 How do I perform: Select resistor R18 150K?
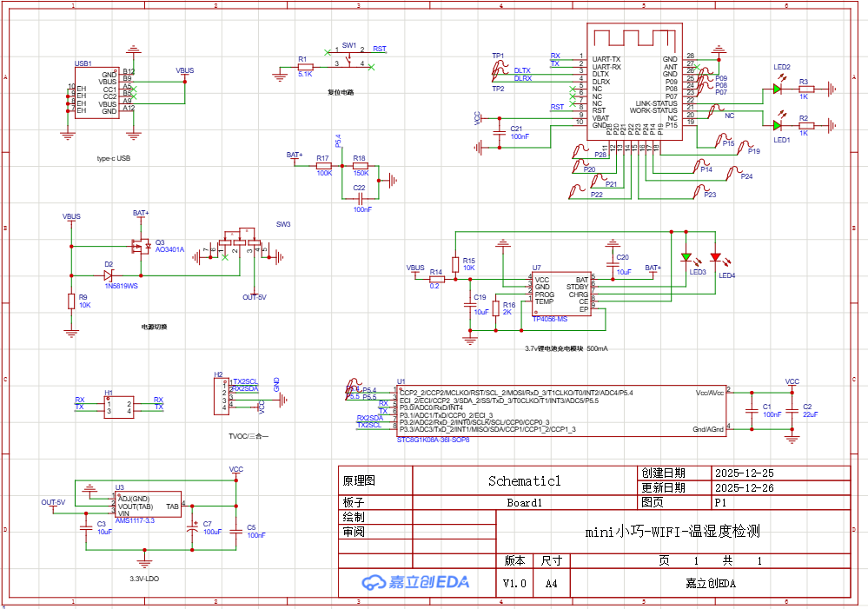click(x=361, y=166)
